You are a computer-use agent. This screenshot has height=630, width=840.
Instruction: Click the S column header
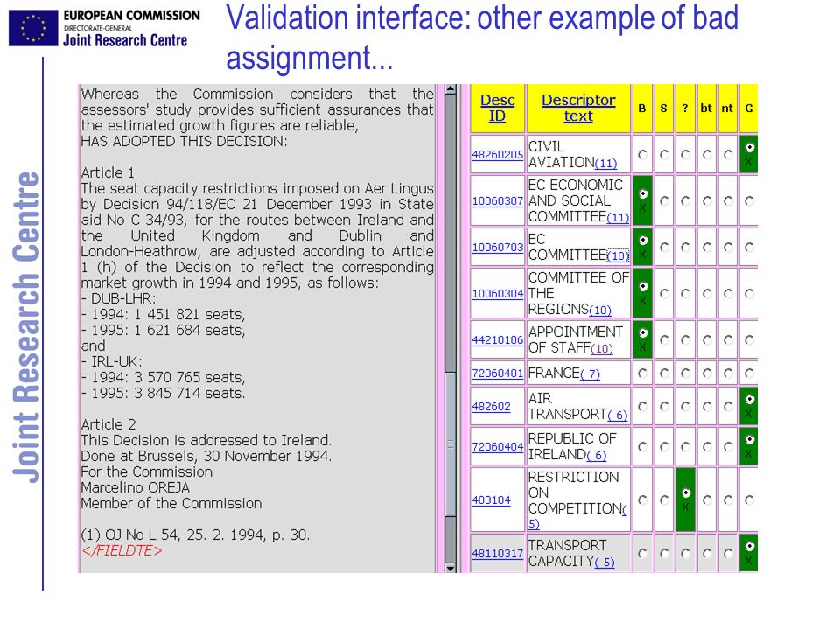coord(664,108)
